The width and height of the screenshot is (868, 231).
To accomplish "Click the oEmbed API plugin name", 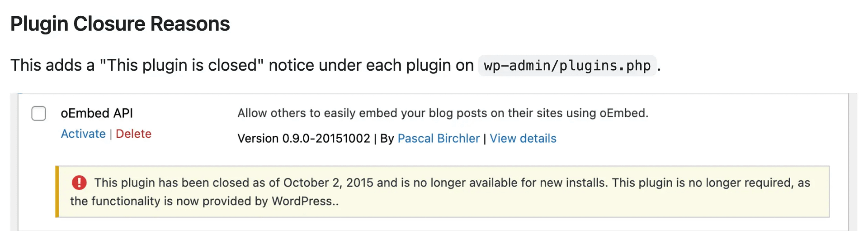I will click(x=97, y=113).
